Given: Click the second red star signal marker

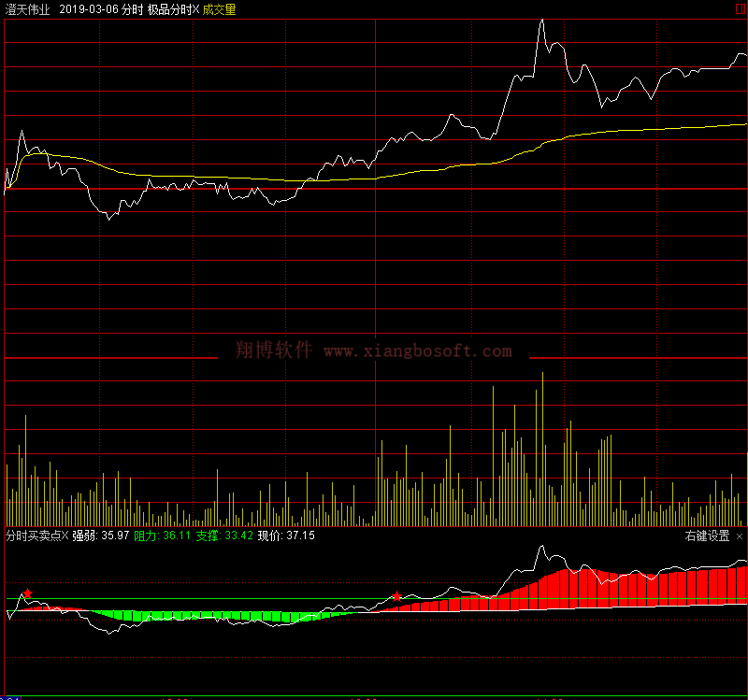Looking at the screenshot, I should [x=397, y=595].
